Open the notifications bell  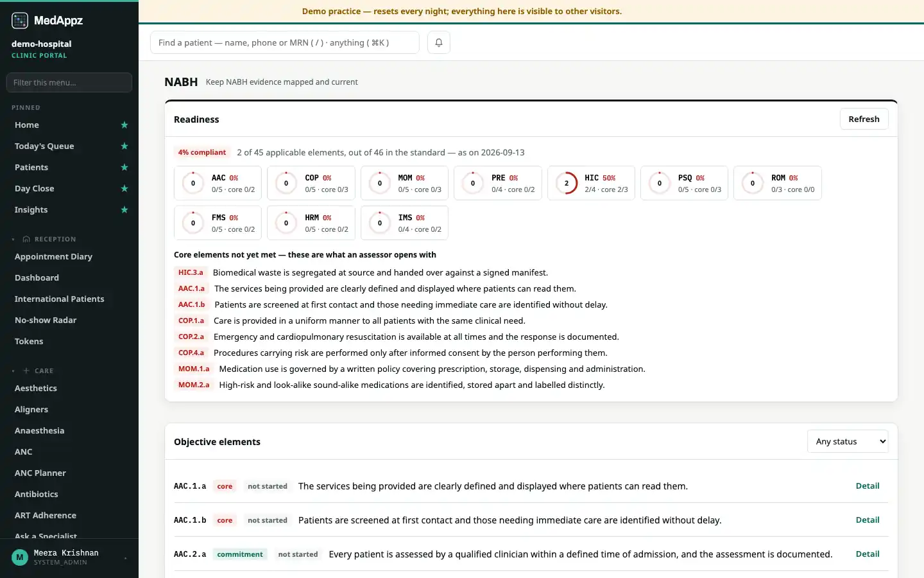coord(439,42)
